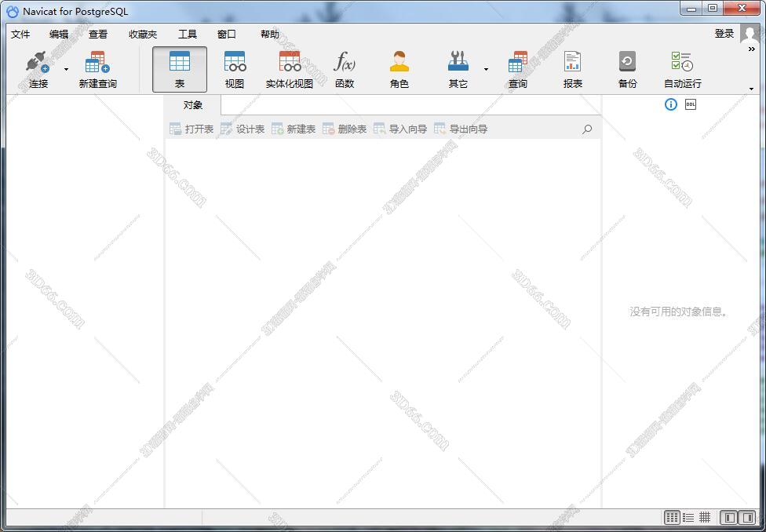Click the search magnifier in the object toolbar

pyautogui.click(x=587, y=129)
